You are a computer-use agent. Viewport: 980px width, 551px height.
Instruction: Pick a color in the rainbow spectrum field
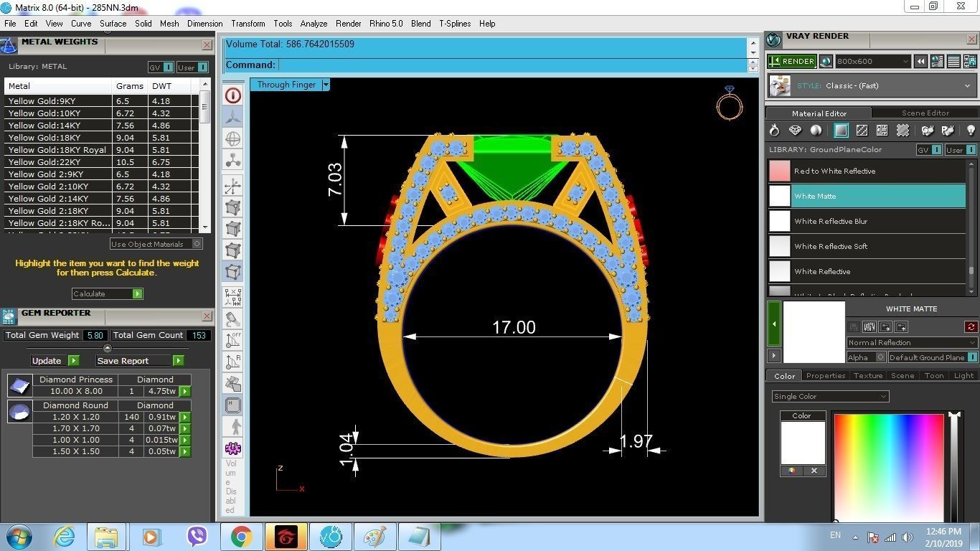pos(888,466)
